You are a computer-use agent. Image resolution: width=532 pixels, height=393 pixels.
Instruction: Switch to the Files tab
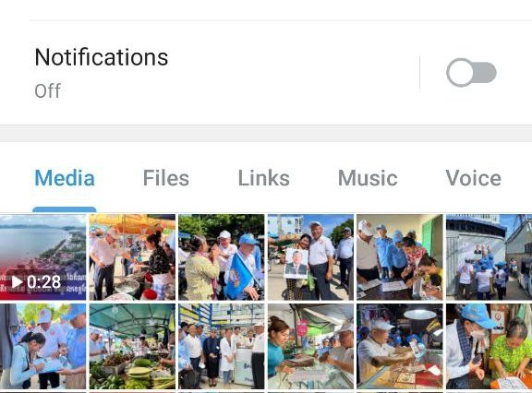coord(166,178)
